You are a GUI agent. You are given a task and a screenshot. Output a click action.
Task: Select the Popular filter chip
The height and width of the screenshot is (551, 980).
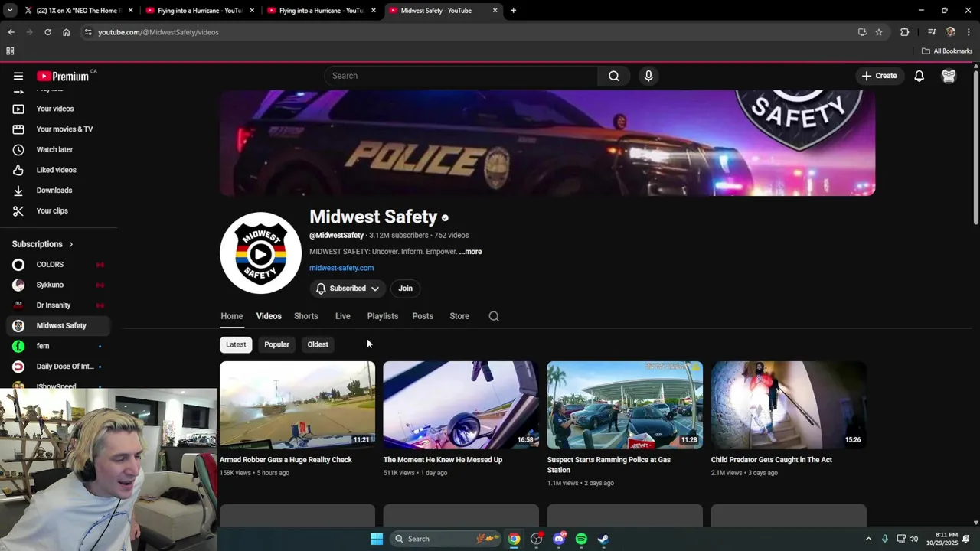click(x=276, y=344)
